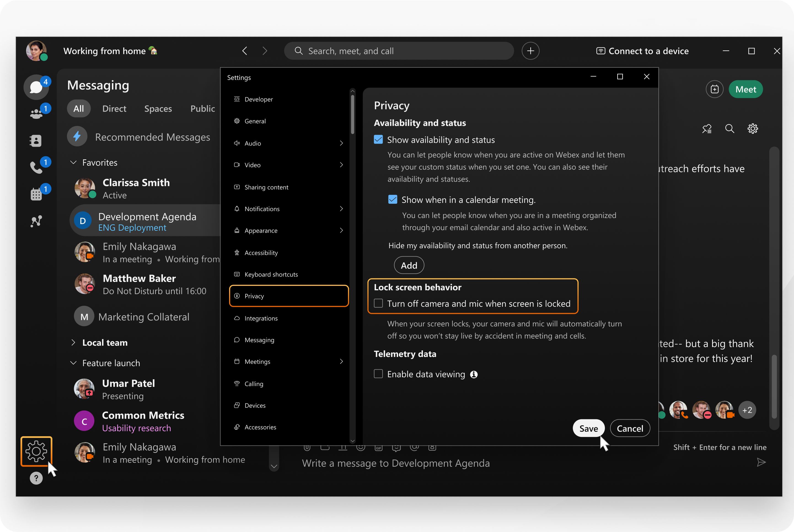Click the plus button next to search bar

coord(530,51)
